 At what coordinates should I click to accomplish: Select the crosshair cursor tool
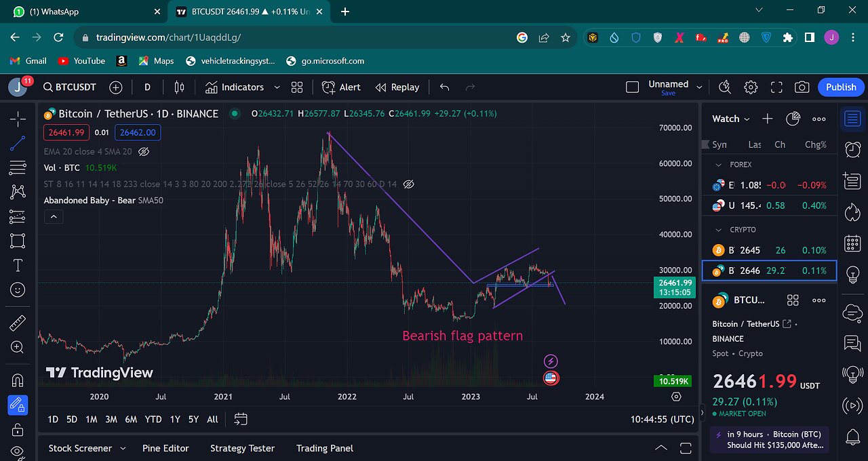[18, 119]
